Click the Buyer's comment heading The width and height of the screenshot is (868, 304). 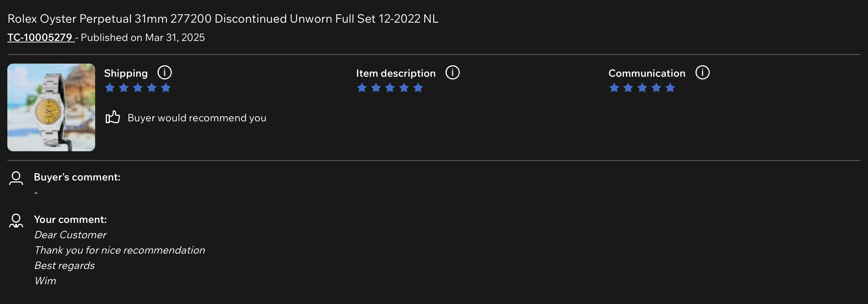pos(77,177)
